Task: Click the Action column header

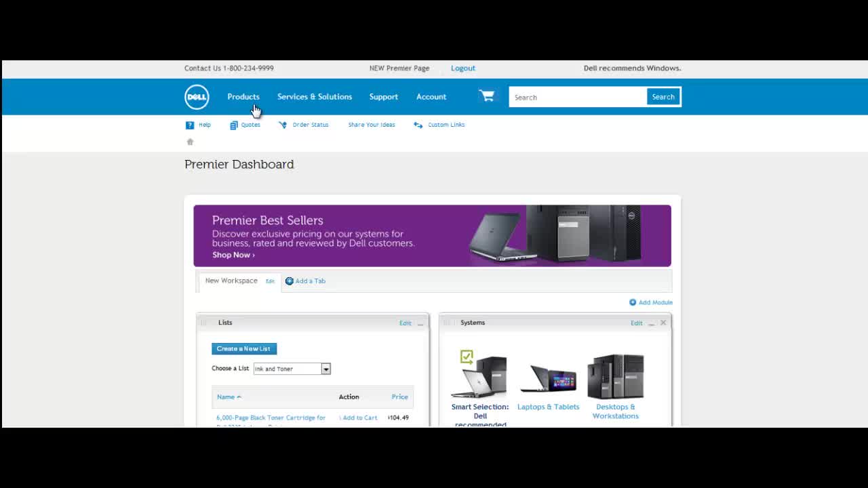Action: coord(349,396)
